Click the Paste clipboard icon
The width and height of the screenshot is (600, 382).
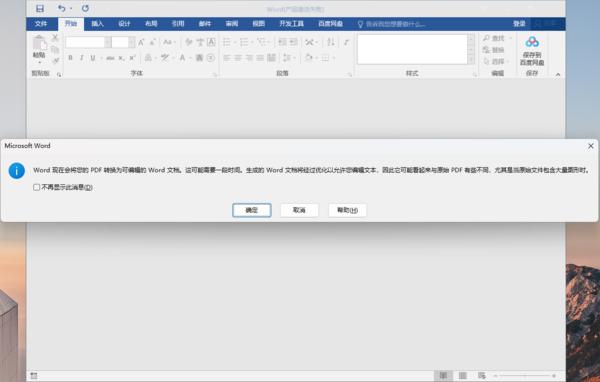[x=39, y=43]
